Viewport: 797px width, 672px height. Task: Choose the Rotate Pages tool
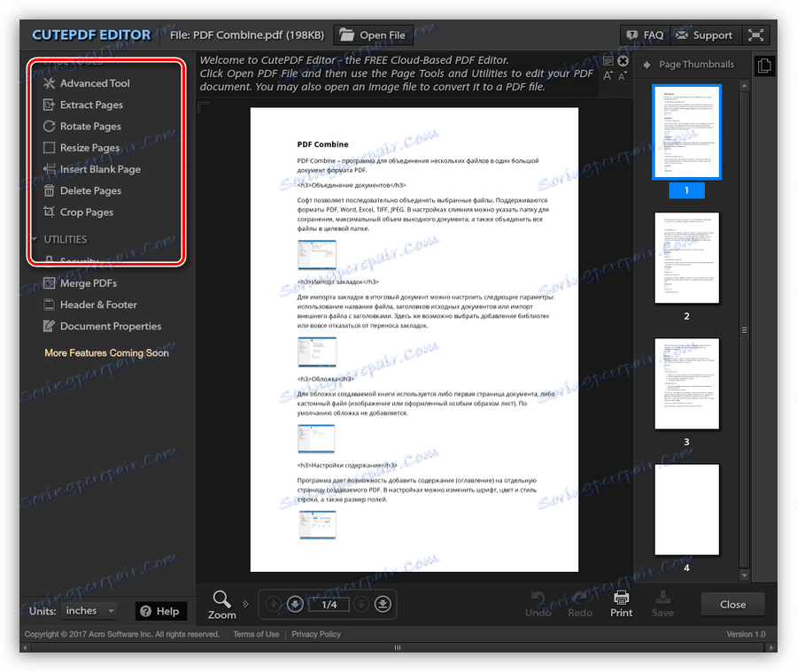(82, 126)
